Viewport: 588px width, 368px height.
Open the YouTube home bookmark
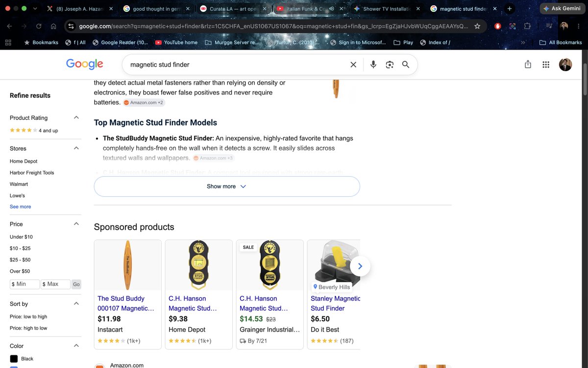176,43
